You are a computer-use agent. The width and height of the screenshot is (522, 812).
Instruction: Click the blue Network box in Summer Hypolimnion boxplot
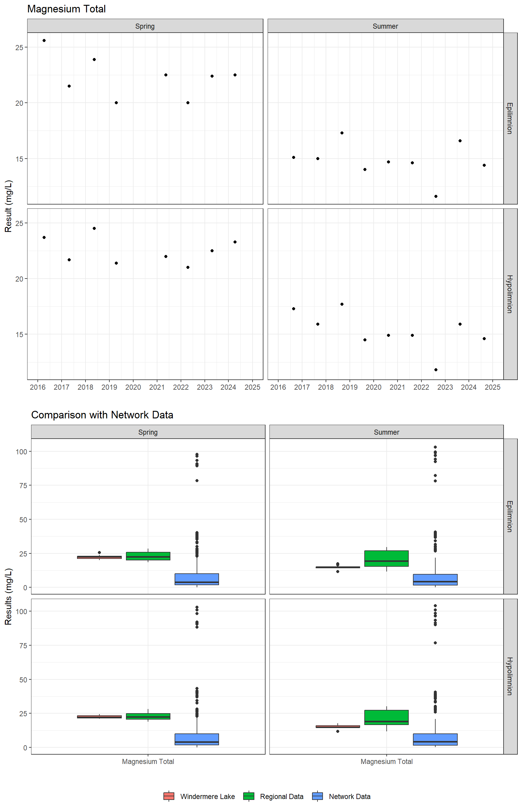[435, 739]
